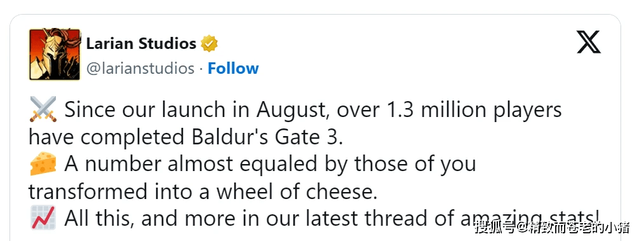Click the dot separator before Follow
This screenshot has height=241, width=644.
[201, 69]
